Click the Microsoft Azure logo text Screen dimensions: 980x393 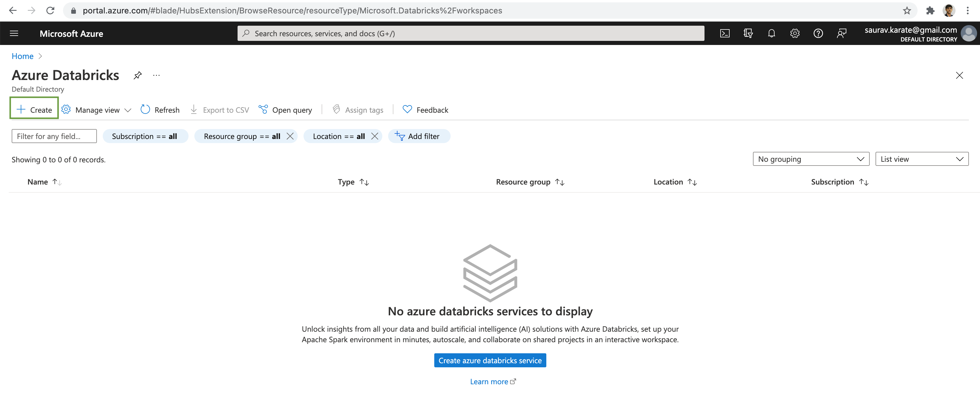coord(71,34)
